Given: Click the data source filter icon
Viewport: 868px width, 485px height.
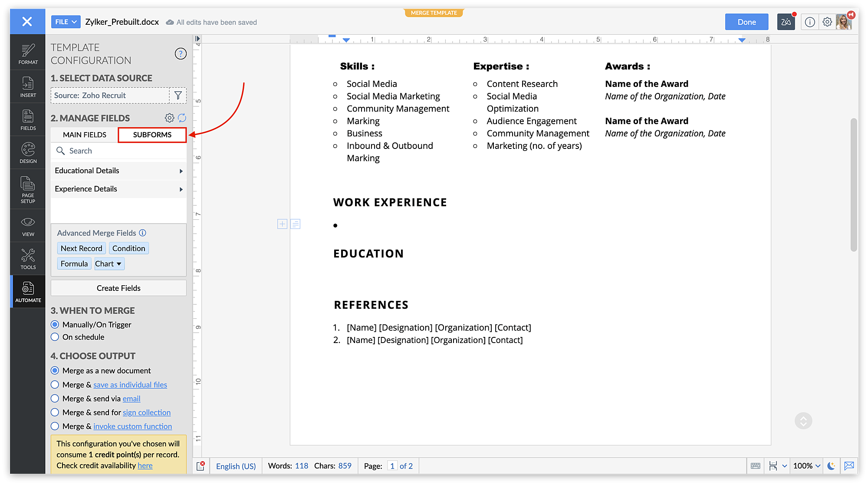Looking at the screenshot, I should click(178, 96).
